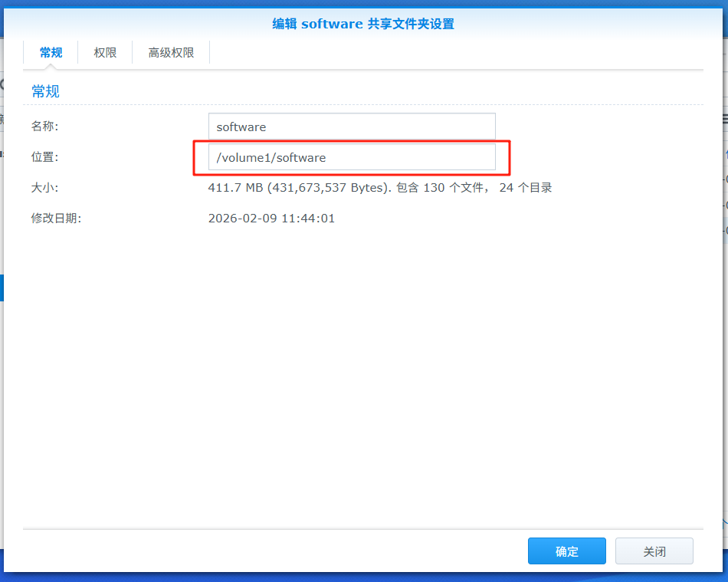Screen dimensions: 728x582
Task: Click the partly hidden menu icon at right edge
Action: tap(724, 119)
